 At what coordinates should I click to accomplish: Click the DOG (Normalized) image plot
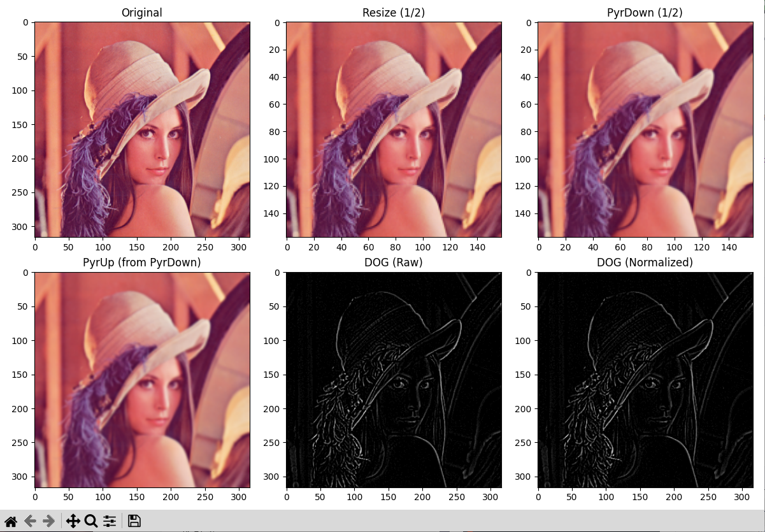(645, 380)
